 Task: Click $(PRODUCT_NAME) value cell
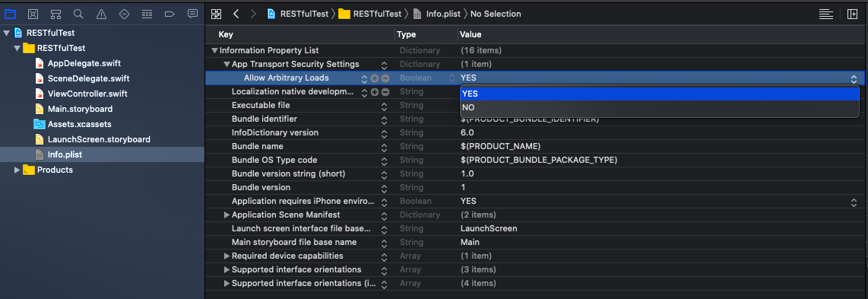500,147
